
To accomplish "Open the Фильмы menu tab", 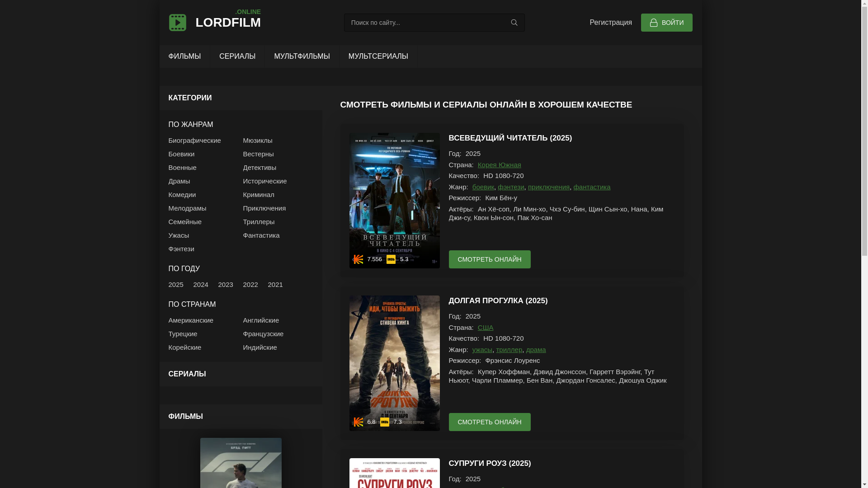I will [184, 56].
